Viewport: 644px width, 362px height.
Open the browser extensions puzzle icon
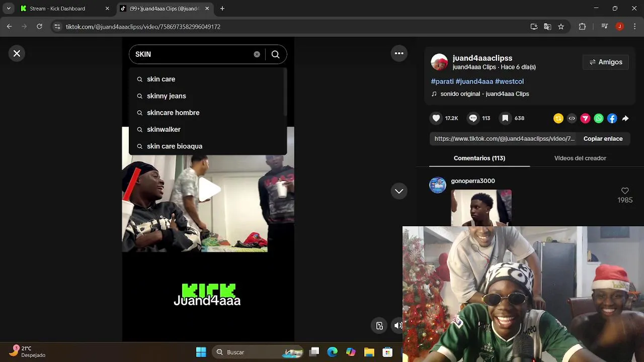[582, 27]
